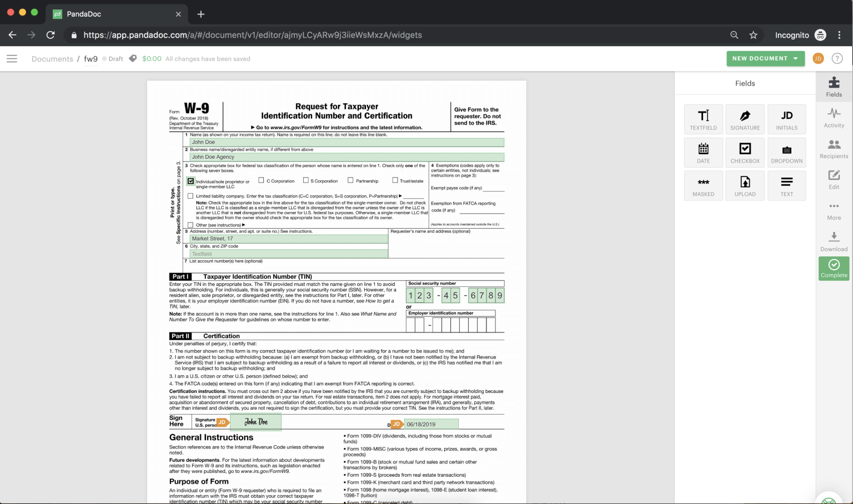Select the MASKED field type
853x504 pixels.
coord(703,185)
